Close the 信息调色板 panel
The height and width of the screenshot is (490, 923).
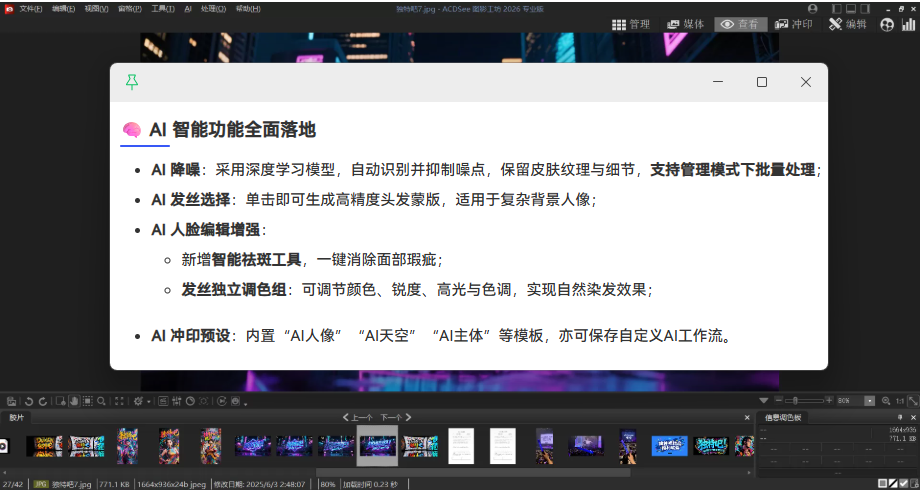(914, 418)
